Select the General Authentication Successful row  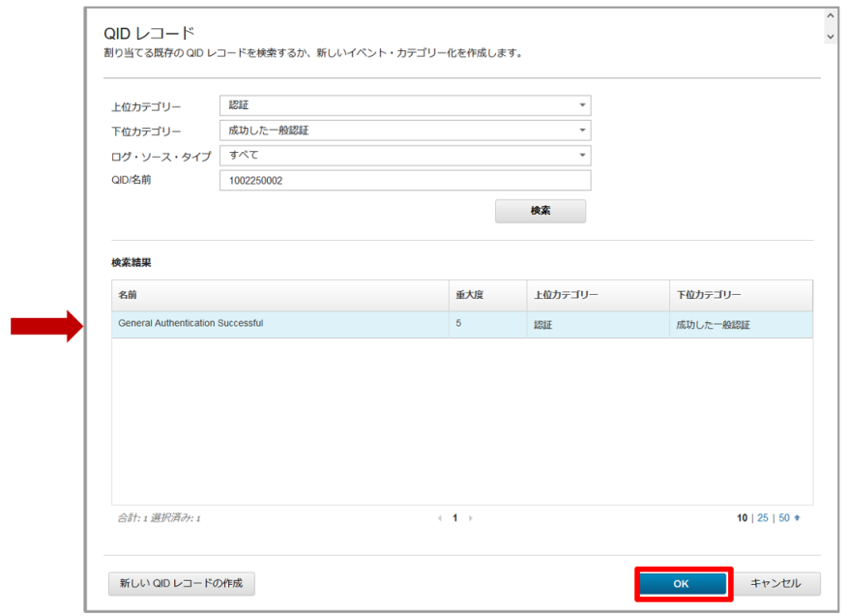462,325
